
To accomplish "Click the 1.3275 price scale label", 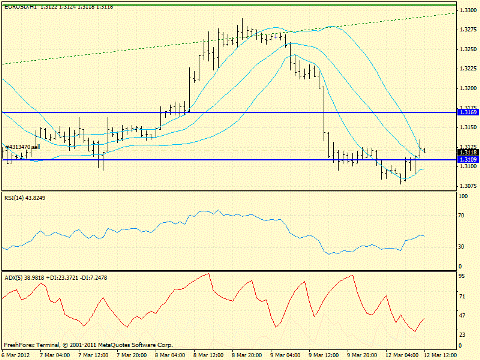I will coord(468,30).
